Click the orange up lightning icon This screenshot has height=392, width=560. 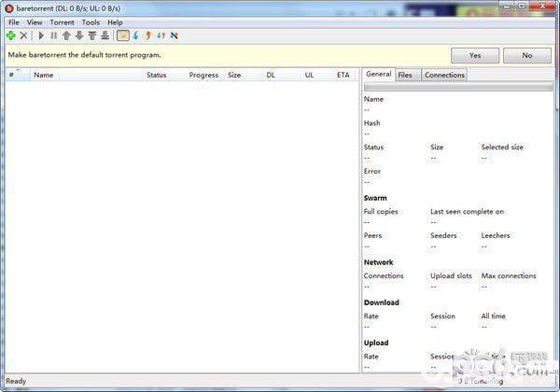tap(148, 35)
